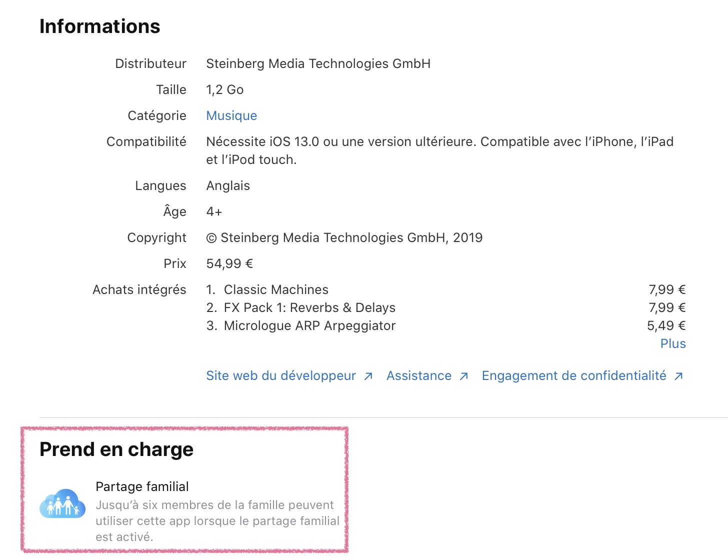Click arrow icon beside Engagement de confidentialité
Screen dimensions: 728x560
(678, 376)
